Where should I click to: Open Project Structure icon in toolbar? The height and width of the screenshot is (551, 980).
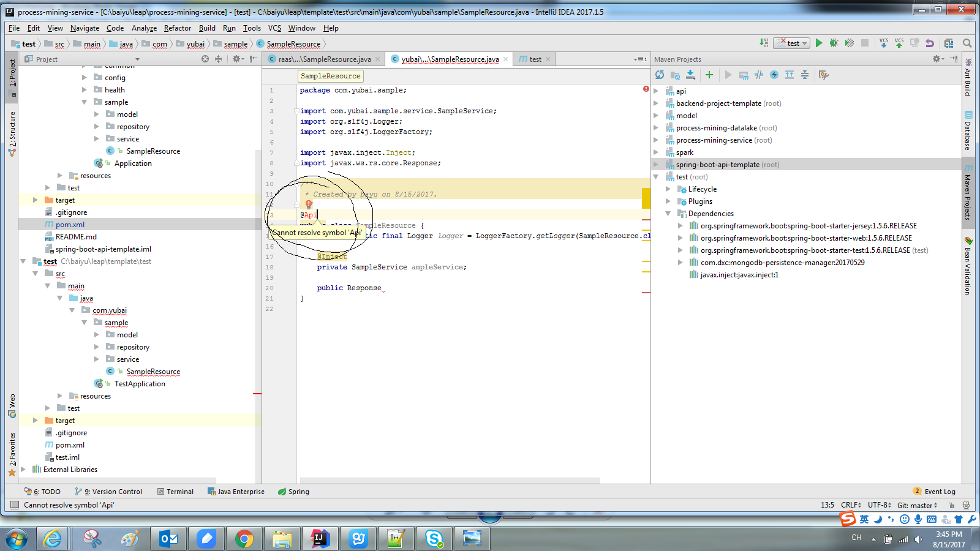point(949,43)
